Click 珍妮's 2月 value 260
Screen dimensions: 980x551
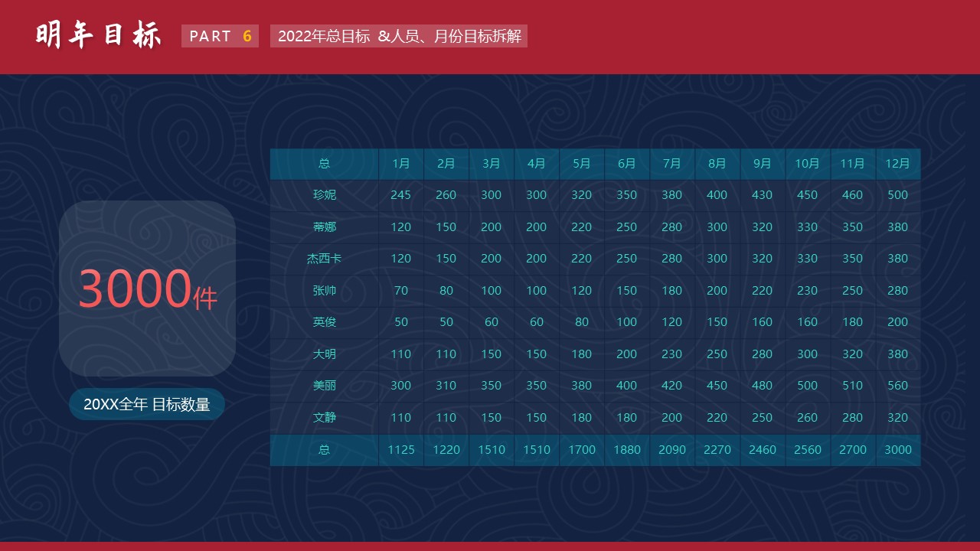(x=446, y=194)
